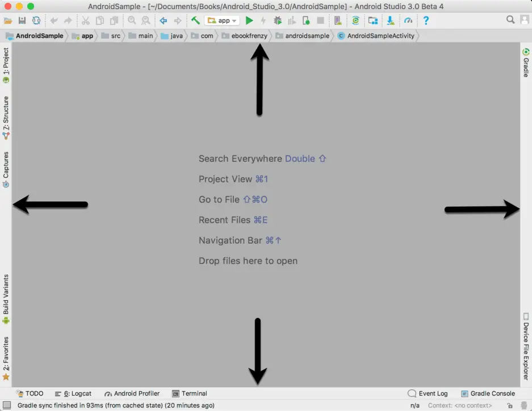Run the app with the green play button
This screenshot has width=532, height=411.
tap(249, 20)
